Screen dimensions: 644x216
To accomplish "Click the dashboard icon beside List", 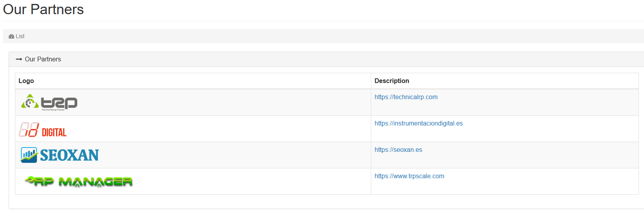I will 11,36.
